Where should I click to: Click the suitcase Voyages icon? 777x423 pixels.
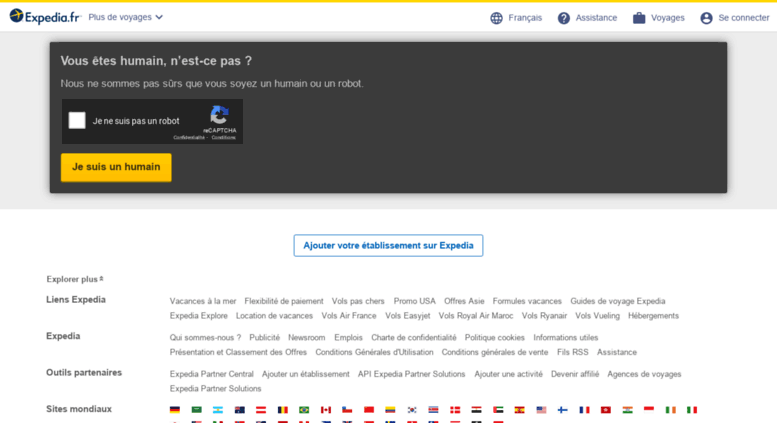(x=639, y=18)
